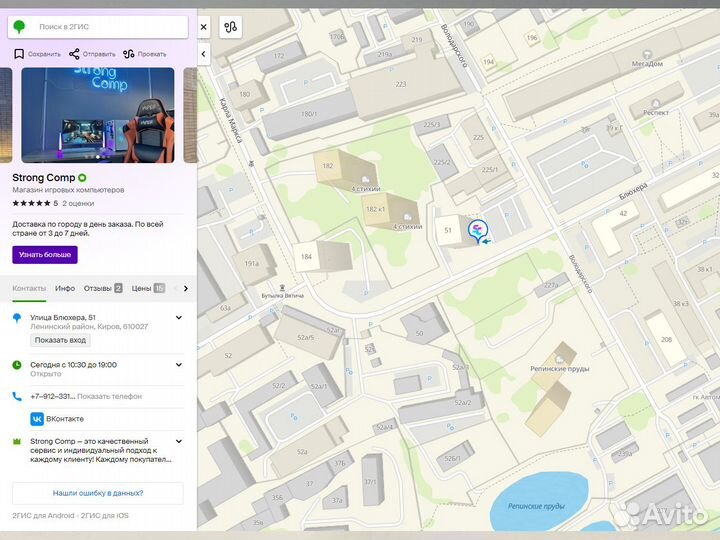Click the 2GIS green logo icon

point(19,27)
